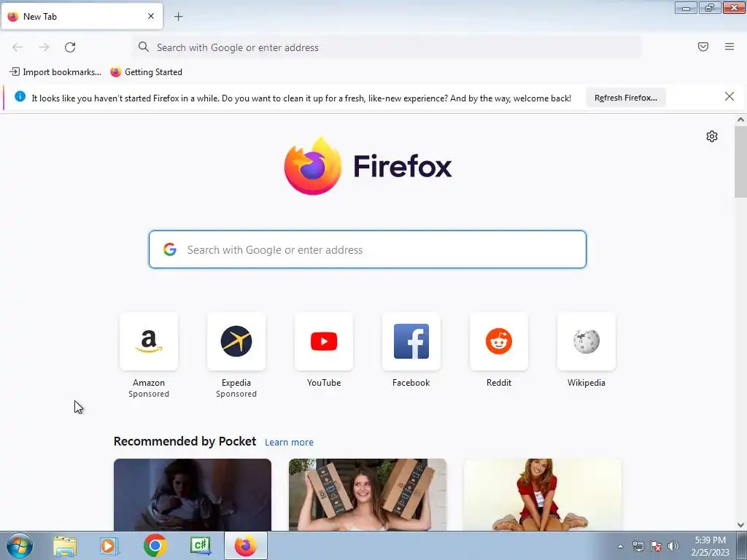Viewport: 747px width, 560px height.
Task: Open Pocket story with Amazon boxes
Action: [368, 495]
